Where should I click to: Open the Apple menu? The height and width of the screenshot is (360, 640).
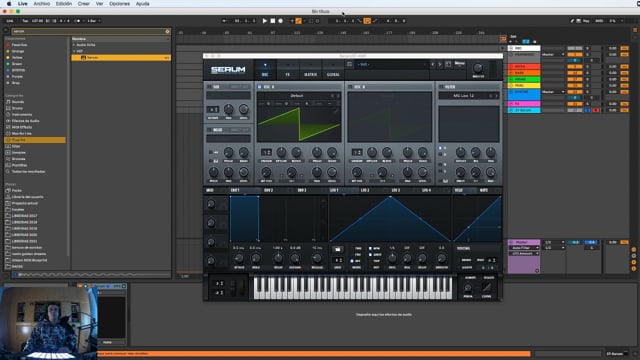point(9,4)
